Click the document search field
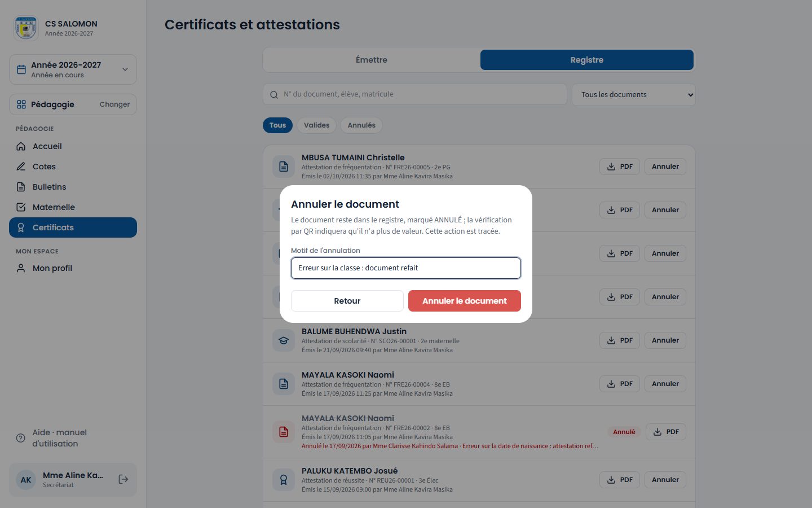 [x=415, y=94]
